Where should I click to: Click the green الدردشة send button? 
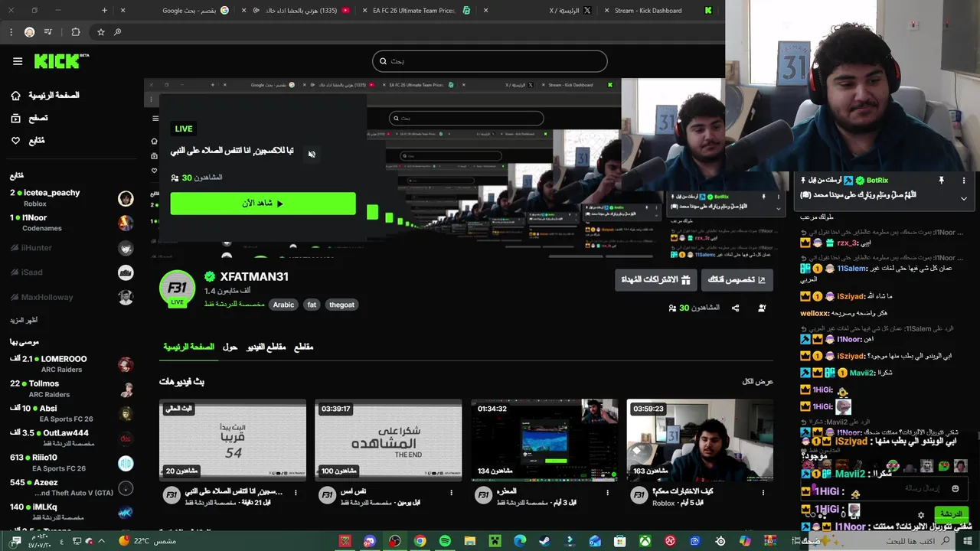(x=950, y=514)
